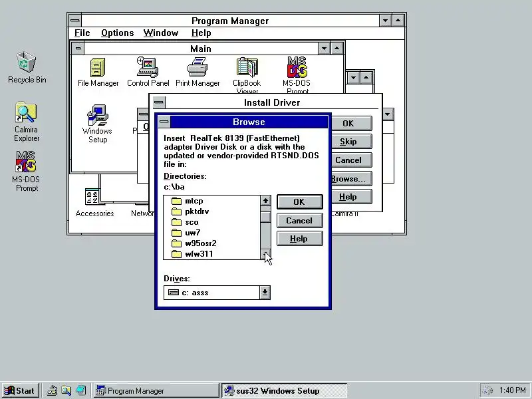This screenshot has height=399, width=532.
Task: Select Control Panel icon in Main group
Action: coord(148,67)
